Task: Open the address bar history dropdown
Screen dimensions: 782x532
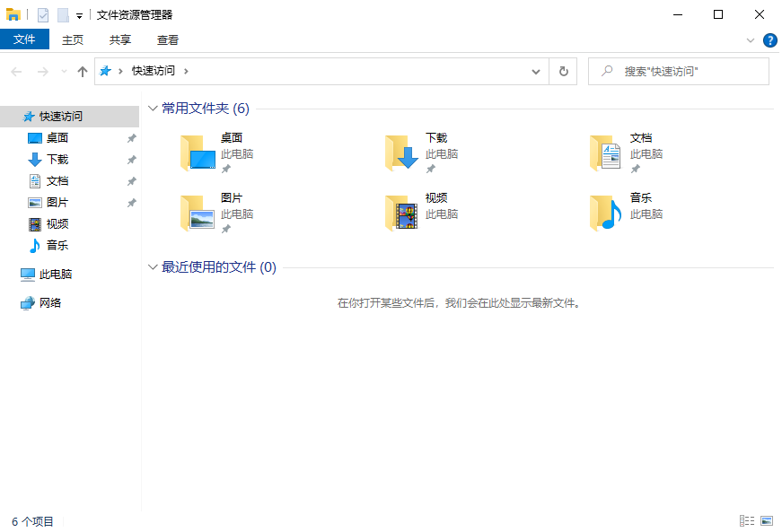Action: click(x=536, y=72)
